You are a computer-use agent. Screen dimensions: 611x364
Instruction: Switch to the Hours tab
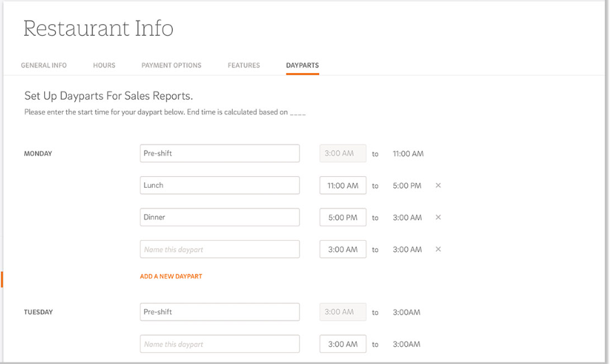104,65
